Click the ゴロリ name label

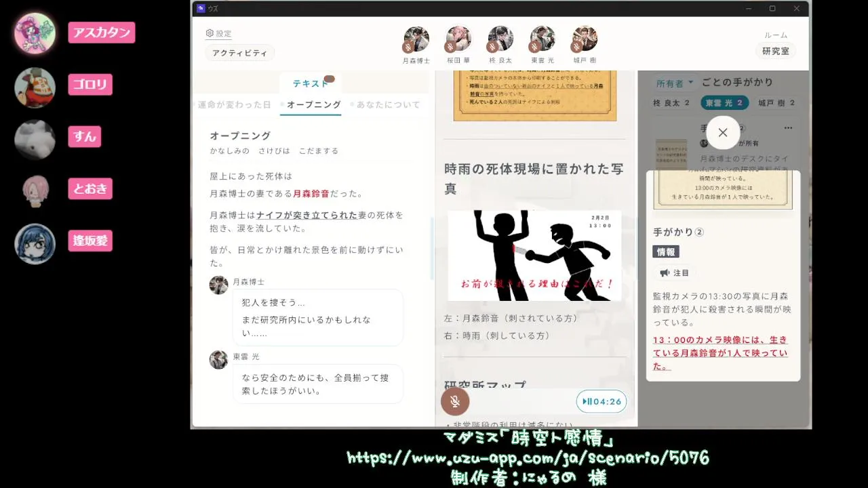[x=90, y=85]
